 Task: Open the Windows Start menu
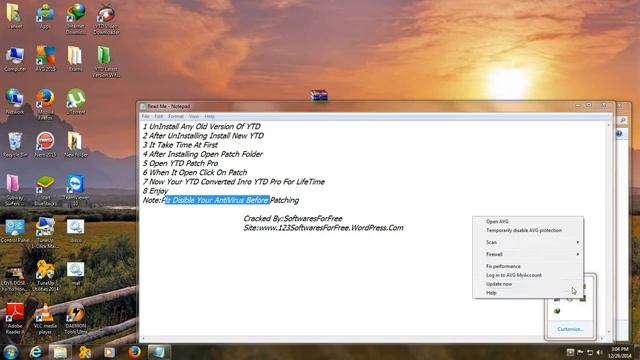pyautogui.click(x=11, y=352)
